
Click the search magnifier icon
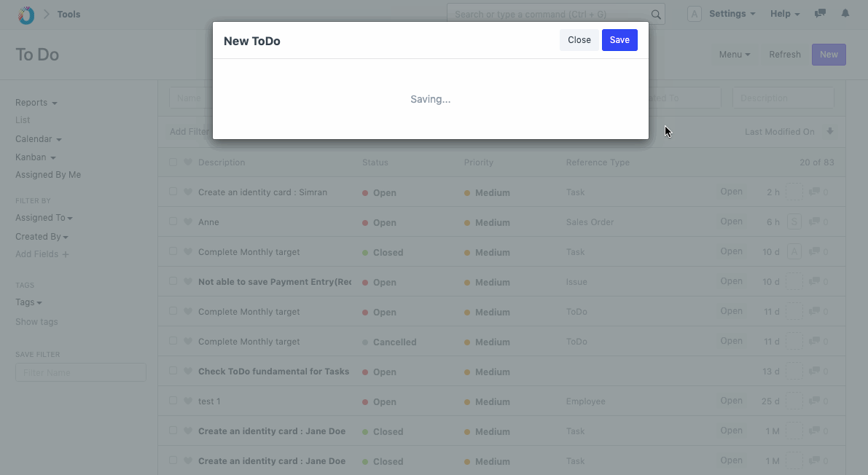656,15
